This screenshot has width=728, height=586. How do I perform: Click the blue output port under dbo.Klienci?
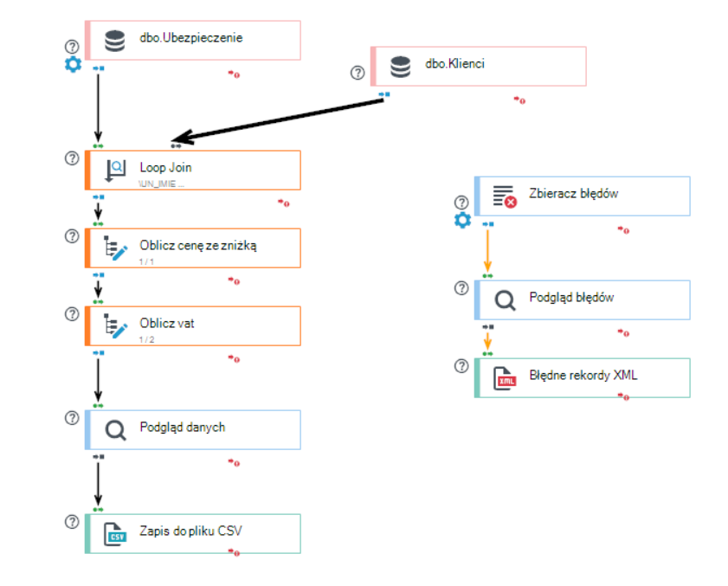[x=384, y=94]
